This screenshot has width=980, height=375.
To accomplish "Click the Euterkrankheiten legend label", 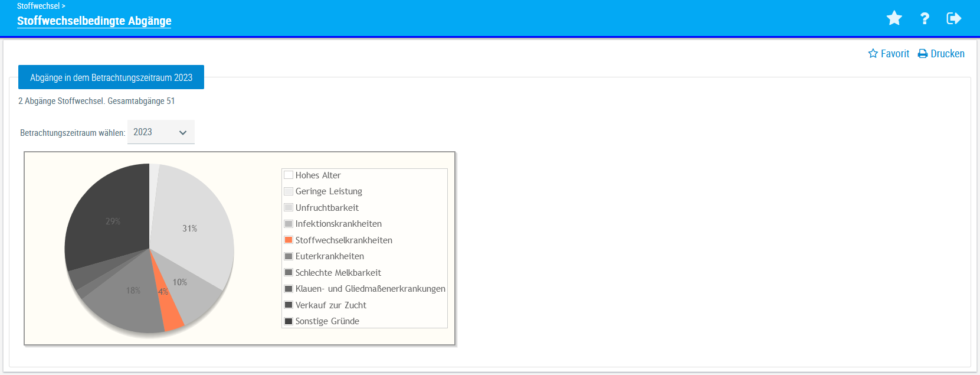I will [330, 256].
